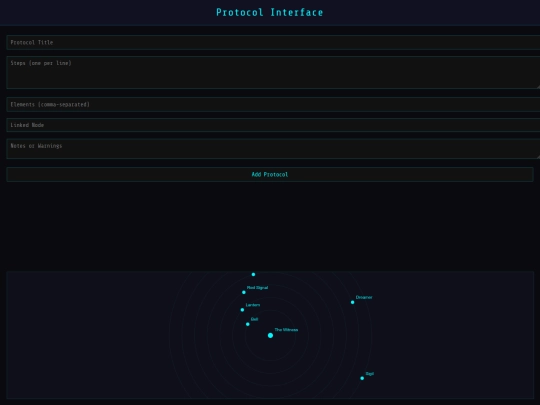Image resolution: width=540 pixels, height=405 pixels.
Task: Click the "The Witness" node label
Action: point(286,330)
